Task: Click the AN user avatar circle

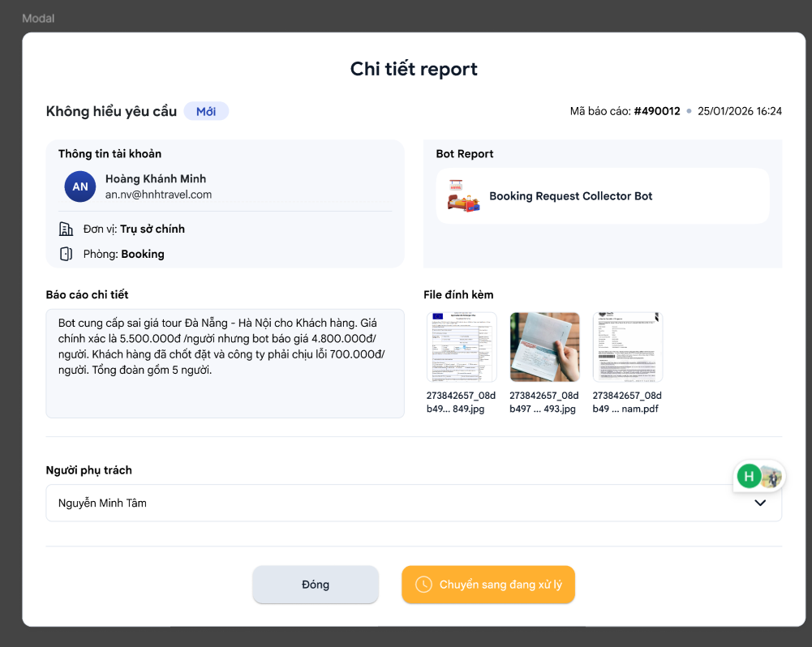Action: (80, 186)
